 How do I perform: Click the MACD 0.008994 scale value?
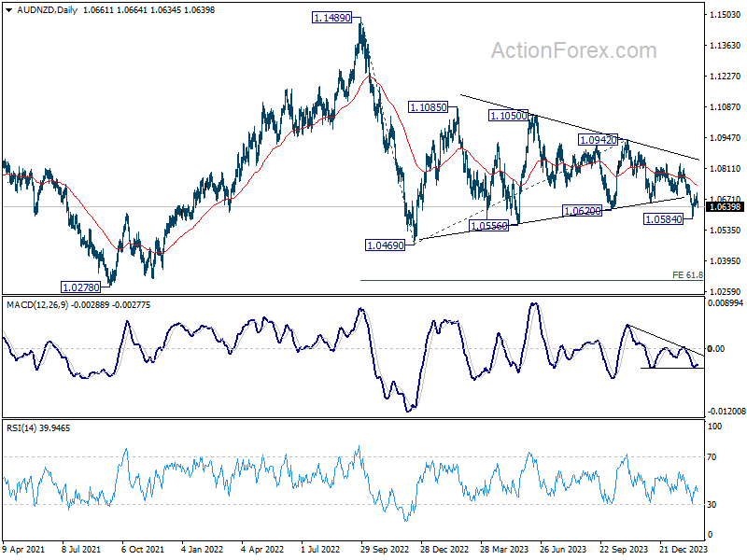point(726,303)
